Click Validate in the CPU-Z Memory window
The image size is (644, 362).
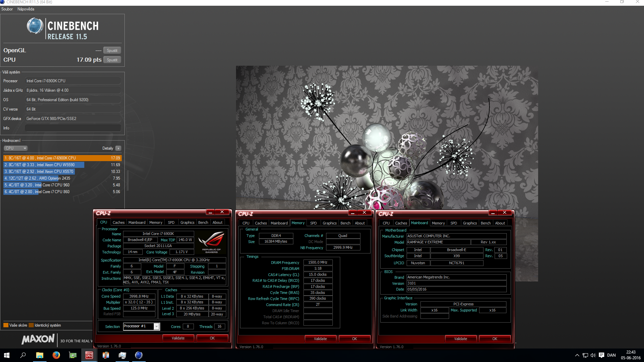(320, 339)
